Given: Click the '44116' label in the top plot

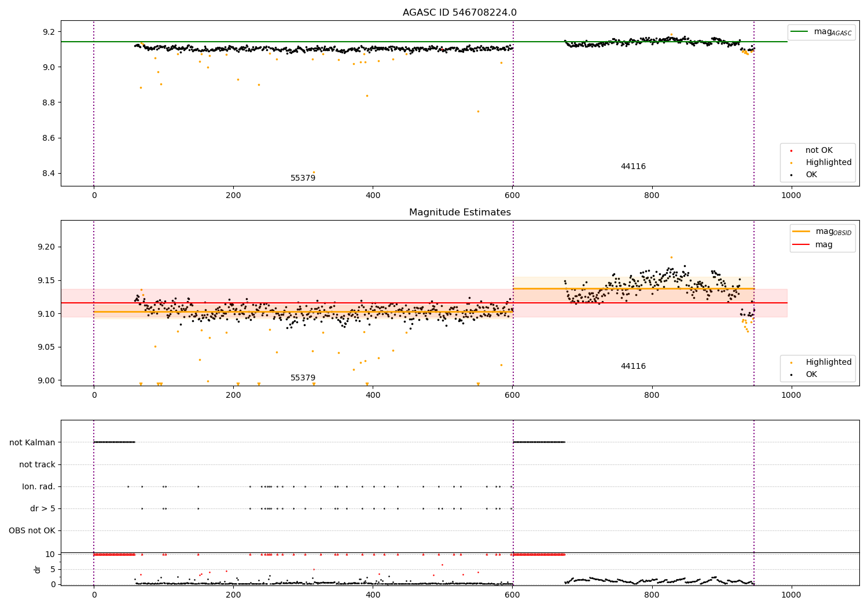Looking at the screenshot, I should tap(633, 167).
